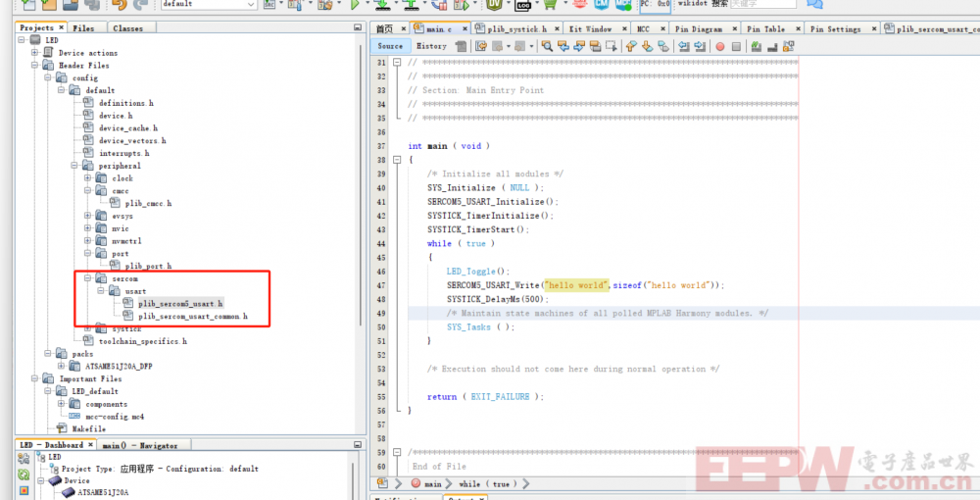
Task: Expand the evsys folder
Action: [x=87, y=216]
